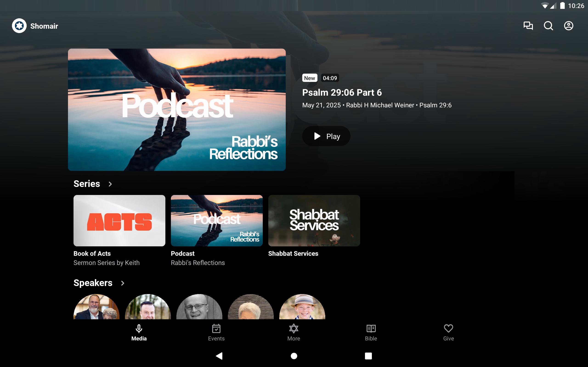This screenshot has width=588, height=367.
Task: Open the Shabbat Services series card
Action: (314, 220)
